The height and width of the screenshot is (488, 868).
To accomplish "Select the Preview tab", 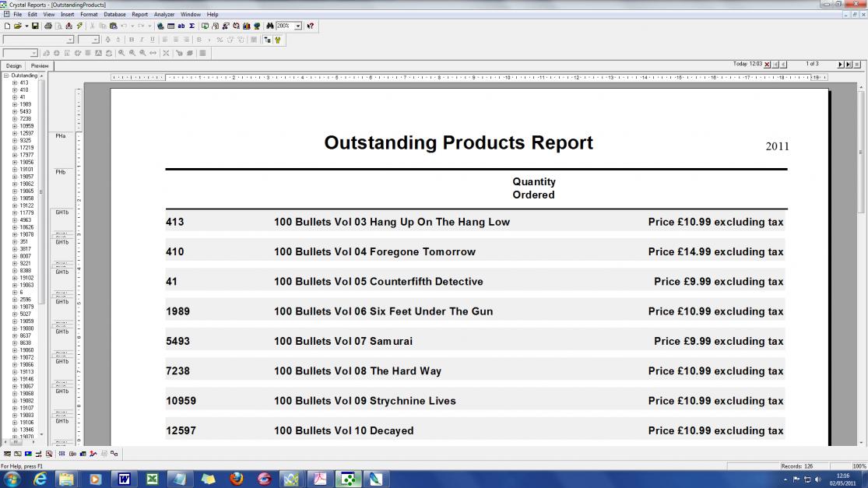I will coord(40,66).
